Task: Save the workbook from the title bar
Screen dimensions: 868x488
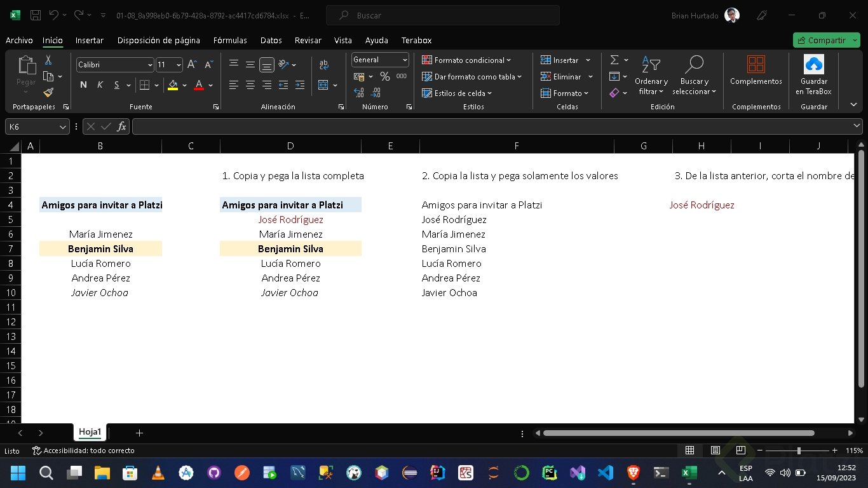Action: 36,15
